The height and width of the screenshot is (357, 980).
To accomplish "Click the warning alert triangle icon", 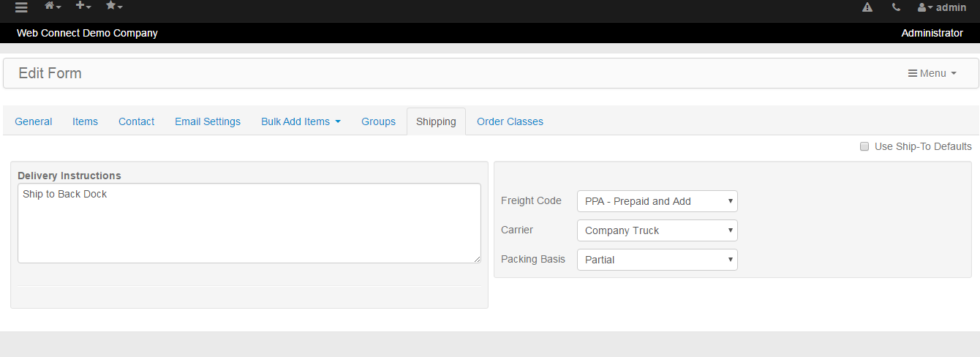I will [867, 7].
